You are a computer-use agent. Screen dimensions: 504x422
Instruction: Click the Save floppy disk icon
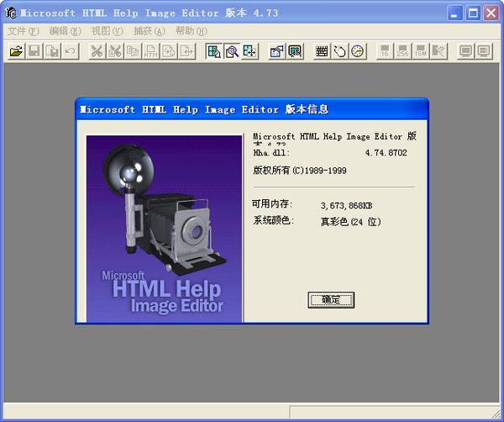pos(34,51)
